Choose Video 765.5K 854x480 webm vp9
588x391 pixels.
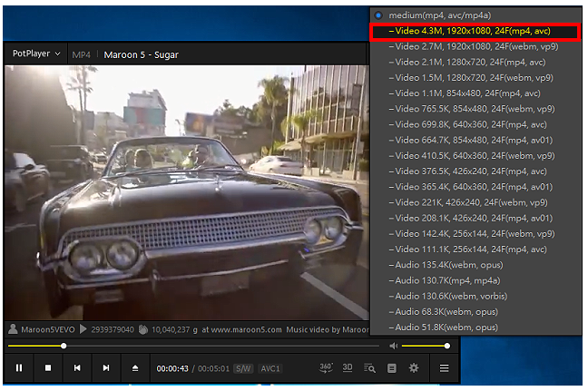475,109
